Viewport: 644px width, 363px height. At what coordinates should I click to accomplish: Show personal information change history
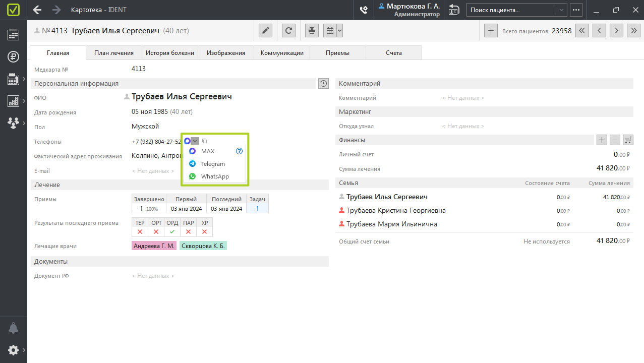(323, 84)
